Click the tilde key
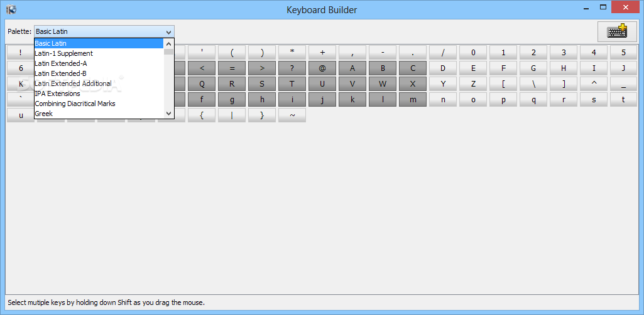 [x=292, y=115]
